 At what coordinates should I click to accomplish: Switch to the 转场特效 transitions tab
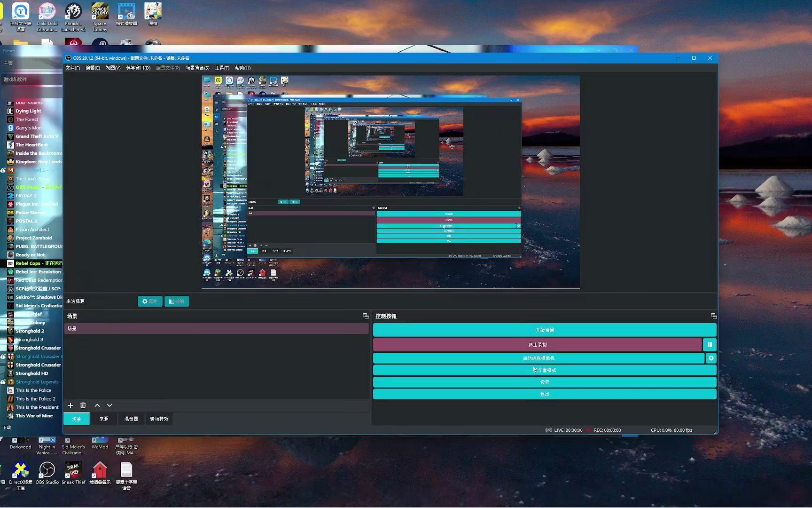159,419
